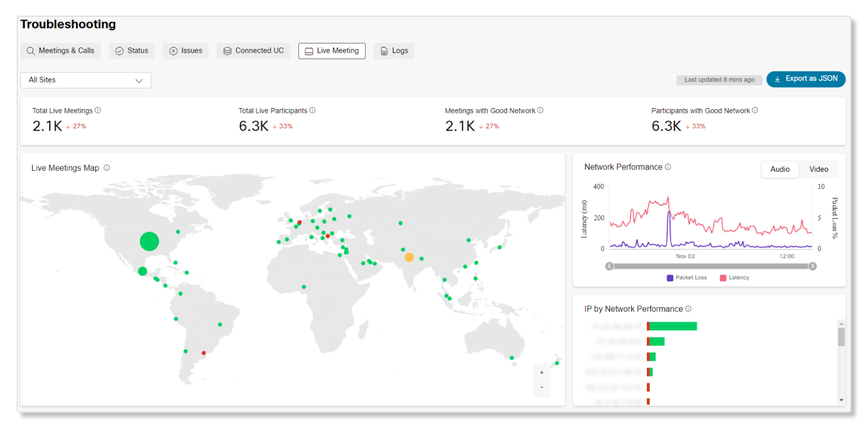Screen dimensions: 868x428
Task: Switch to the Logs tab
Action: (394, 51)
